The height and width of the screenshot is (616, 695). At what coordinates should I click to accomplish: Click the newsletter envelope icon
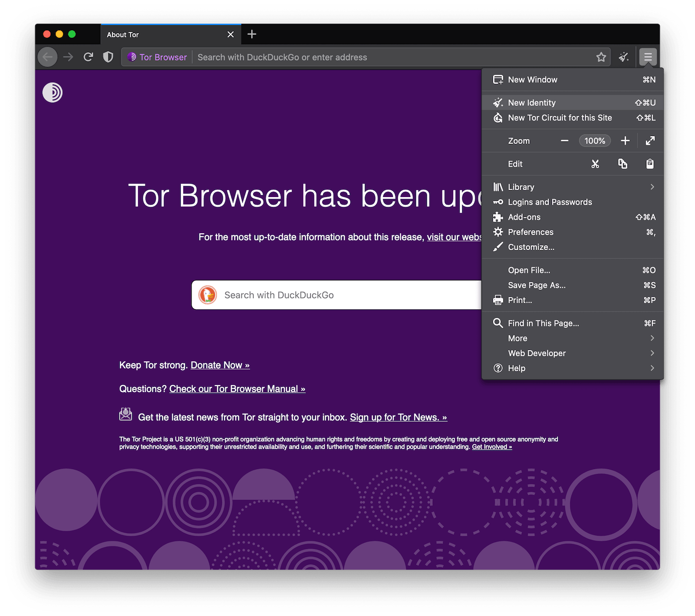click(126, 414)
